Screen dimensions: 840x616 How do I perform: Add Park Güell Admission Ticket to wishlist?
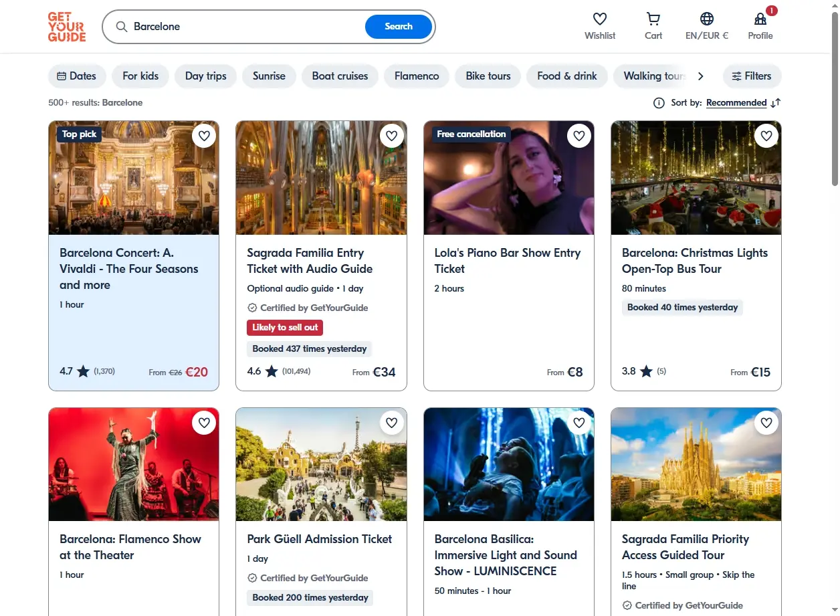[x=392, y=423]
